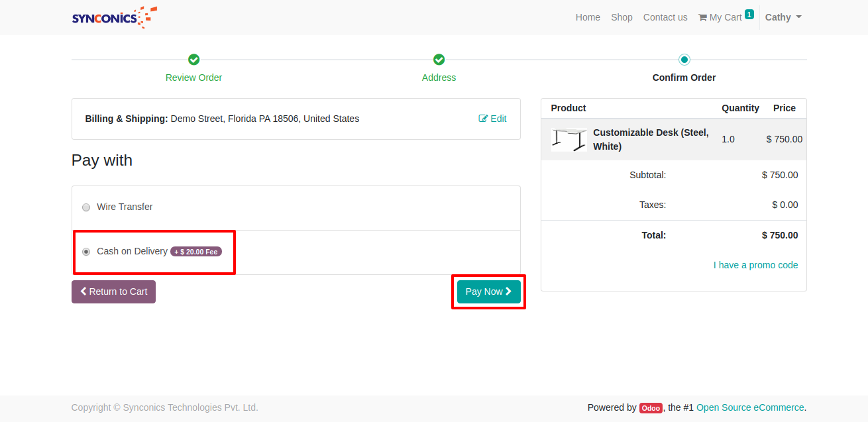Expand the promo code entry link
Image resolution: width=868 pixels, height=422 pixels.
coord(755,265)
